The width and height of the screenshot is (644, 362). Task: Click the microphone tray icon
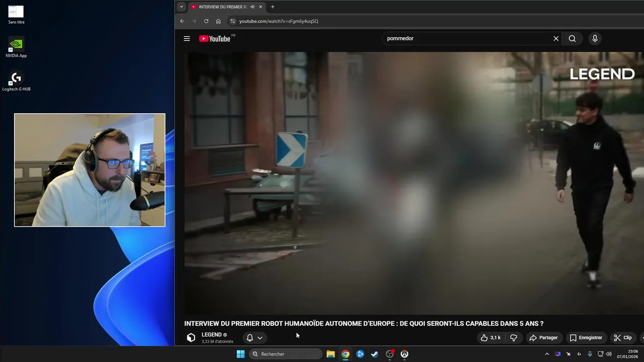(x=590, y=354)
